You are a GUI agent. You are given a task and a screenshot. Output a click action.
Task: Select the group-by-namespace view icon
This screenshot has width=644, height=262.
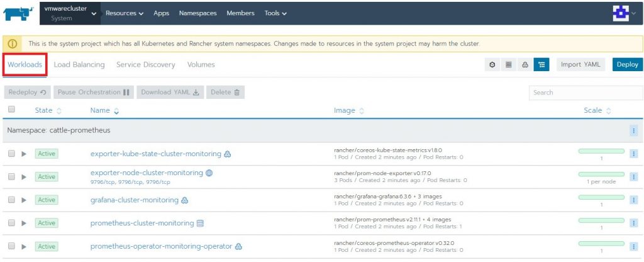tap(541, 65)
